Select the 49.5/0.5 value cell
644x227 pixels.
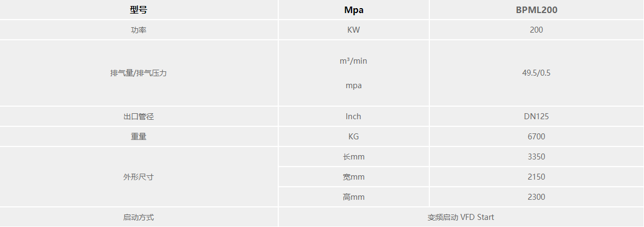point(536,73)
